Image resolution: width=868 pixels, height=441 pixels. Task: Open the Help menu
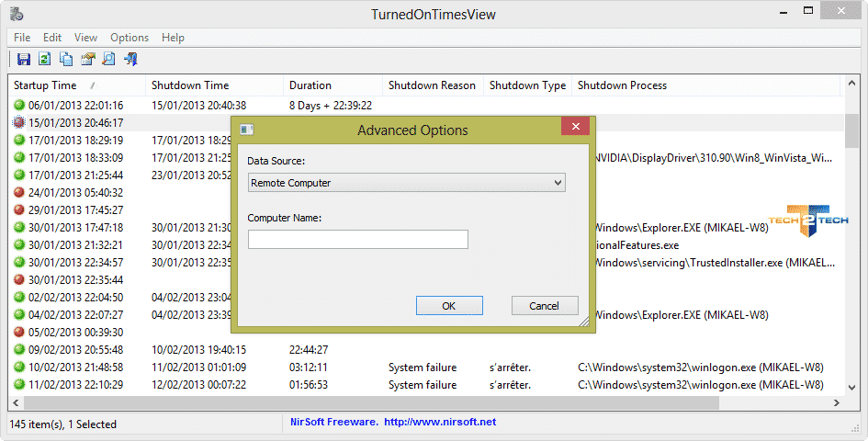coord(173,38)
